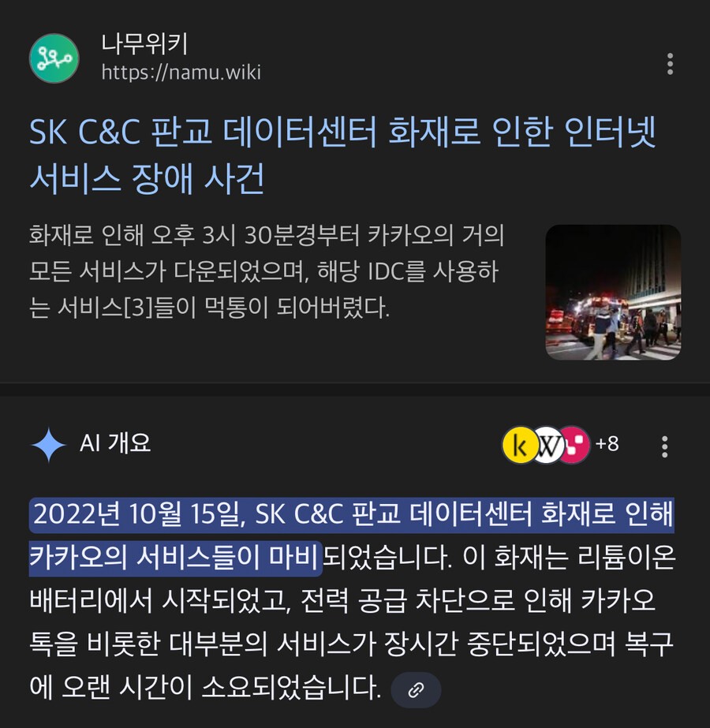Open the yellow k source icon

pyautogui.click(x=520, y=445)
